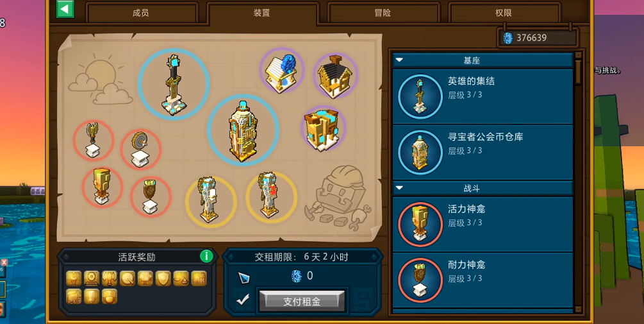Select the 英雄的集结 sword monument on map
644x324 pixels.
coord(174,84)
